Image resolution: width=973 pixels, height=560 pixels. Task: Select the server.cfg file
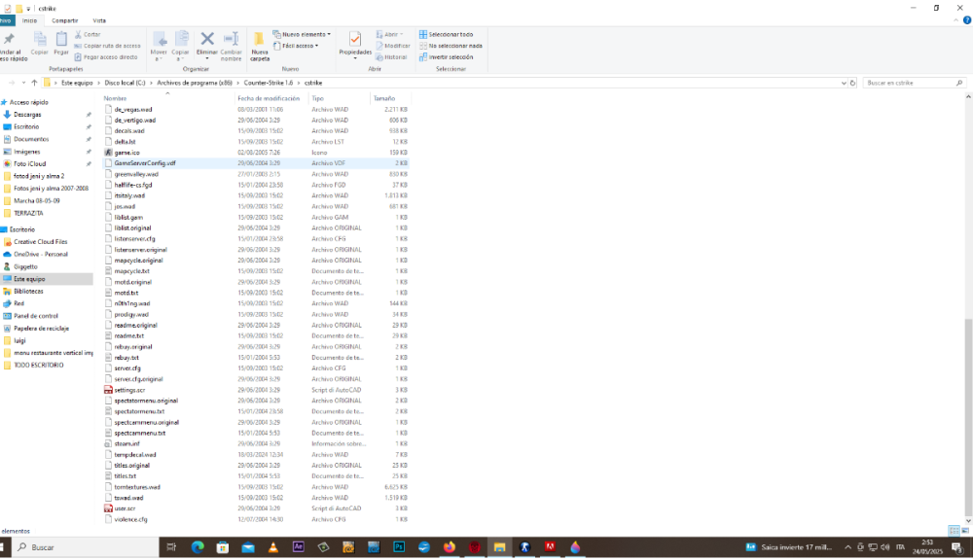pyautogui.click(x=127, y=368)
